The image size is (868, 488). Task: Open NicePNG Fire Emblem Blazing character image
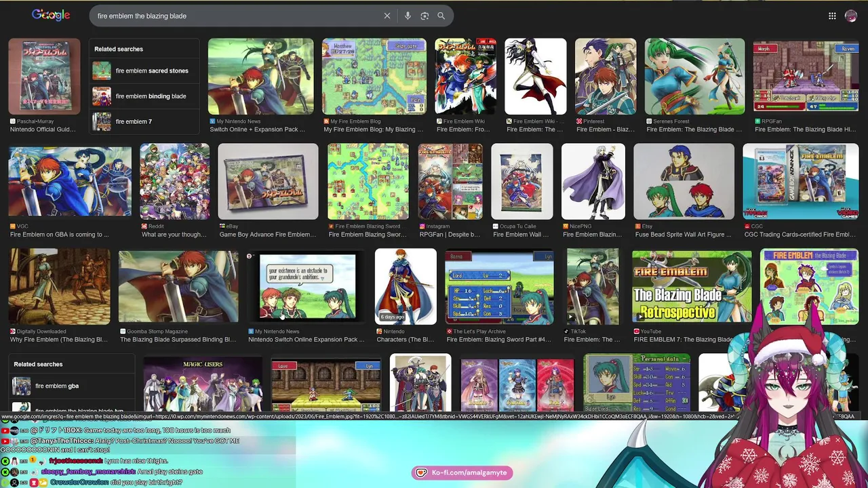pyautogui.click(x=593, y=182)
